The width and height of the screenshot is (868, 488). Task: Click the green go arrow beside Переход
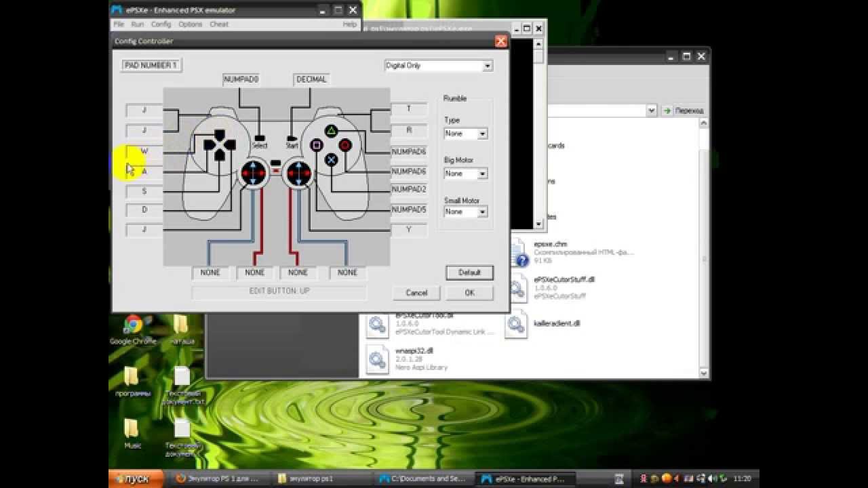667,110
